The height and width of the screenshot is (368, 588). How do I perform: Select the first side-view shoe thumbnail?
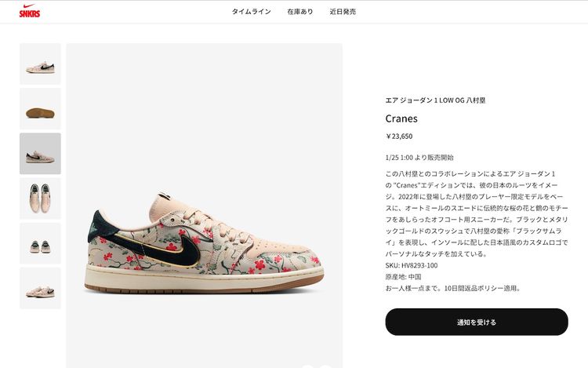click(x=40, y=64)
